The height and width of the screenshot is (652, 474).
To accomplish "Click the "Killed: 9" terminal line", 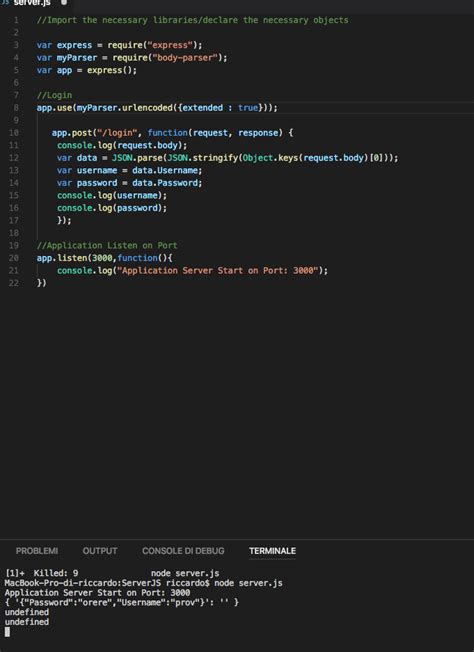I will (112, 573).
